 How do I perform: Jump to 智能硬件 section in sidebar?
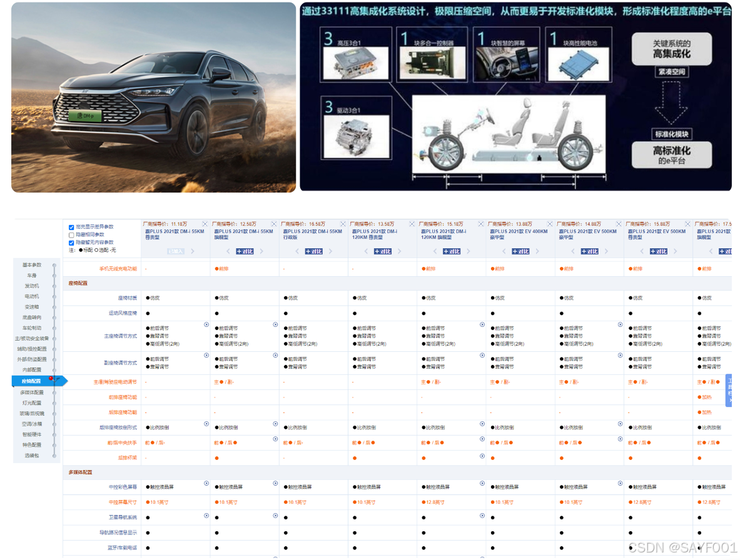32,434
